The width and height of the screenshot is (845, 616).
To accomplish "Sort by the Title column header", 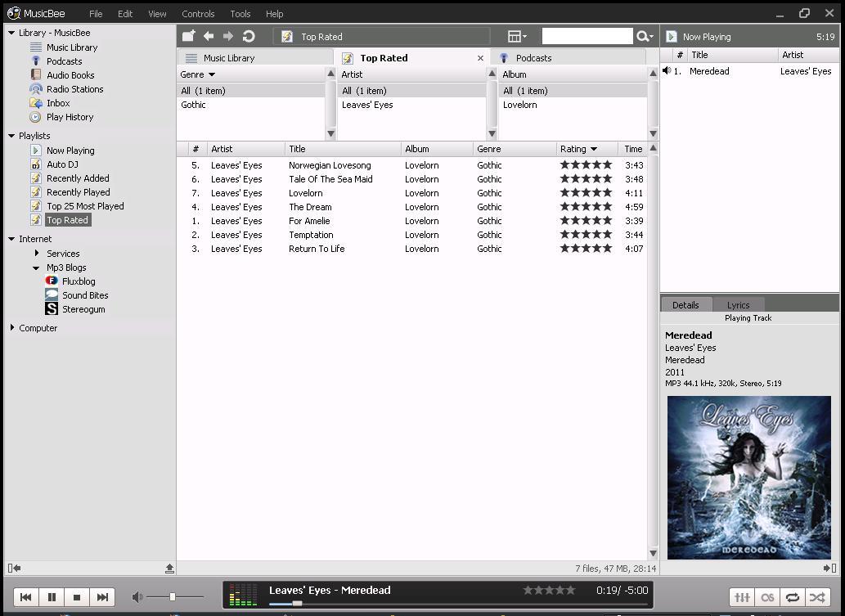I will point(343,149).
